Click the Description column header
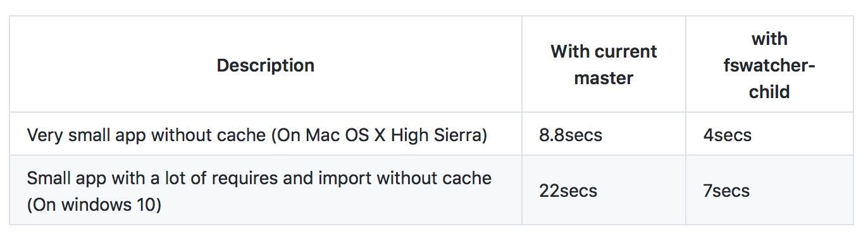 266,65
